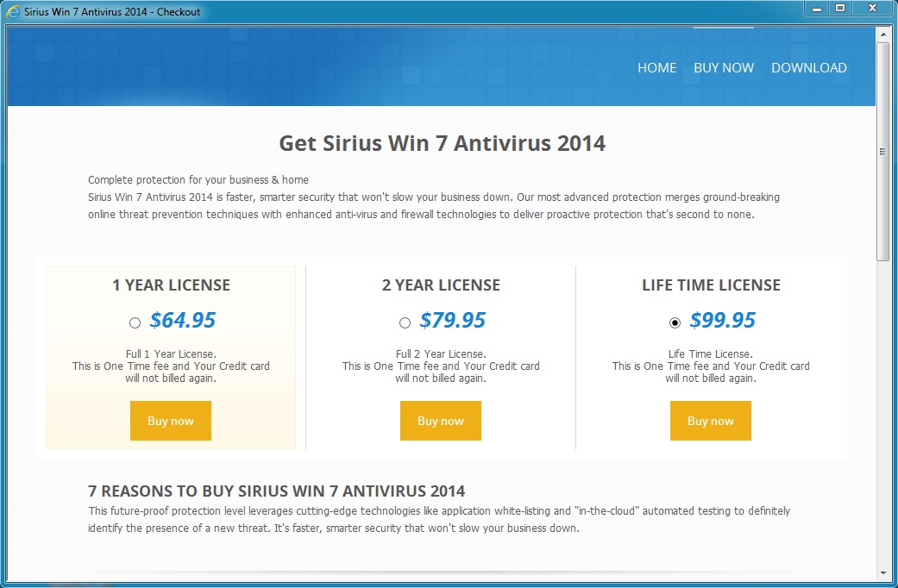
Task: Open the HOME navigation link
Action: point(656,67)
